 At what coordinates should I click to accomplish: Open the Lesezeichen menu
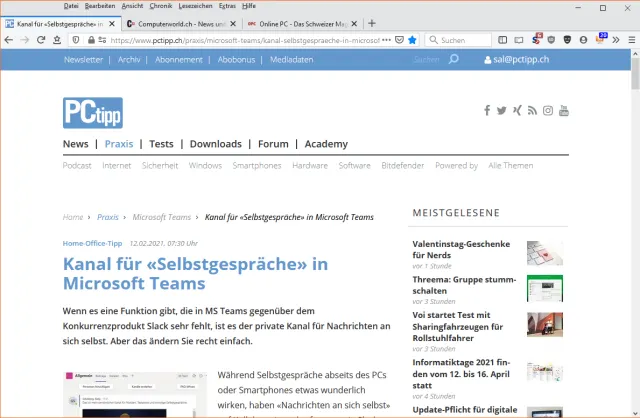tap(194, 6)
